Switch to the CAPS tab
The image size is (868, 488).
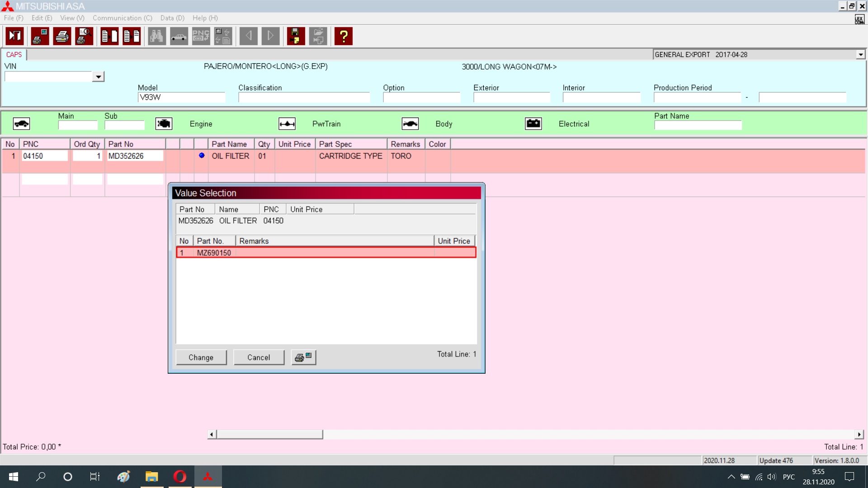pyautogui.click(x=14, y=55)
